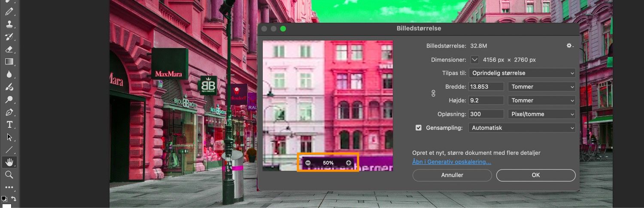This screenshot has height=208, width=644.
Task: Click the Dimensioner label
Action: (449, 60)
